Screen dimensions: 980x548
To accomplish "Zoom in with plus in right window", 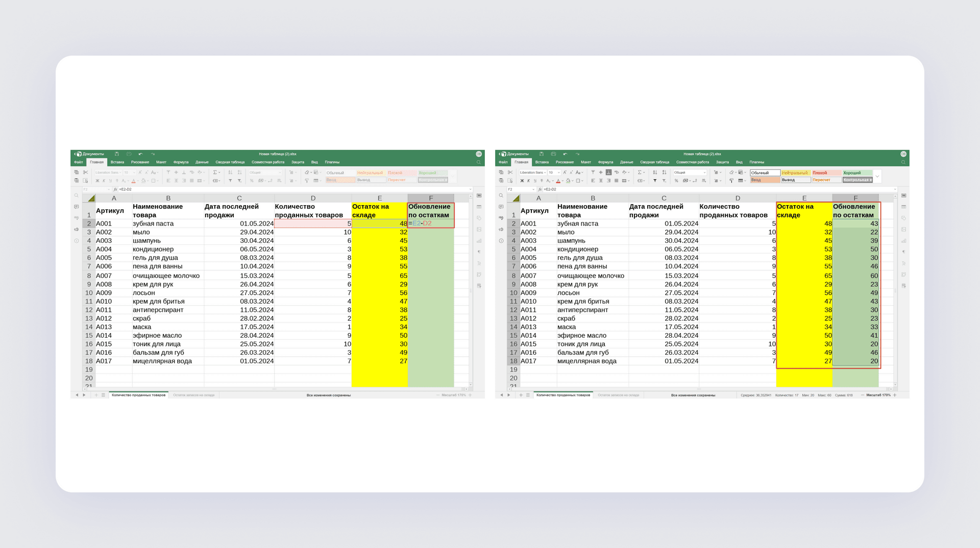I will click(895, 395).
